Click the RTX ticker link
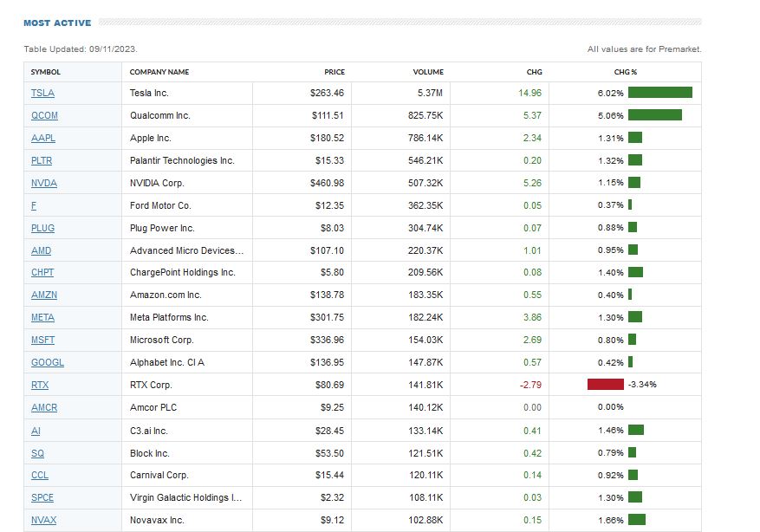Image resolution: width=760 pixels, height=532 pixels. tap(40, 385)
